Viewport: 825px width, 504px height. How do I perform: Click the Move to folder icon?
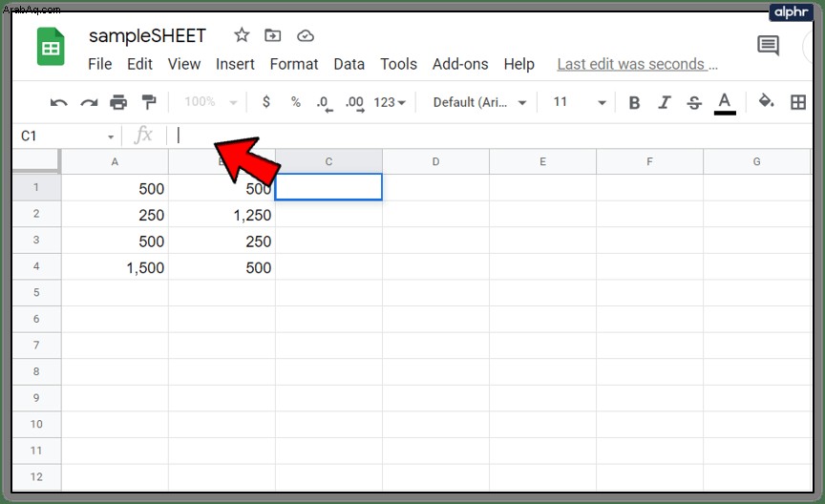(272, 35)
